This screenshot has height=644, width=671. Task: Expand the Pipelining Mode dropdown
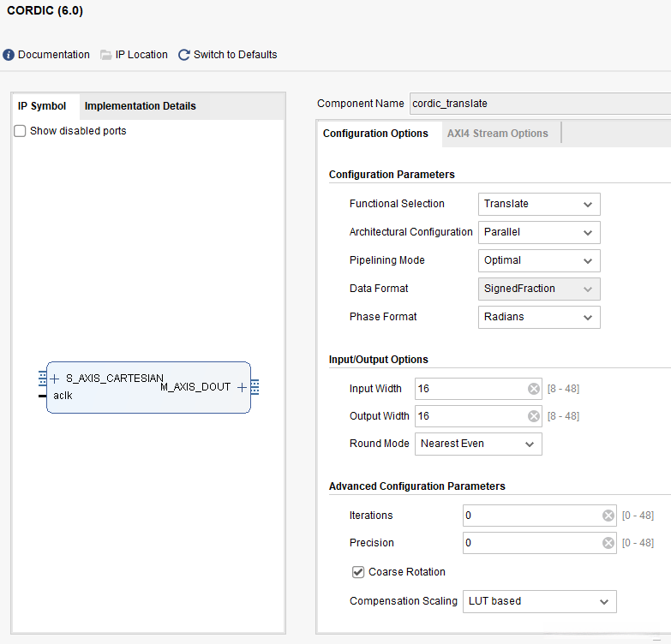coord(539,260)
